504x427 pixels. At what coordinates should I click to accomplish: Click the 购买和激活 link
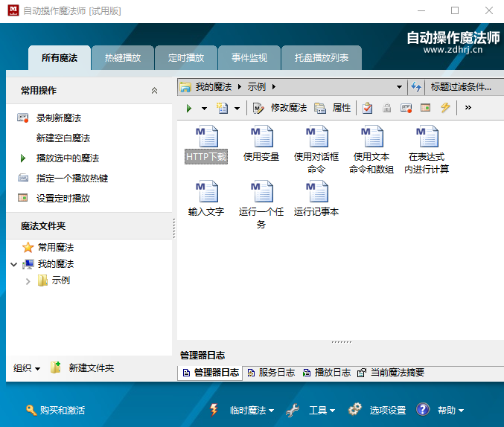click(55, 410)
